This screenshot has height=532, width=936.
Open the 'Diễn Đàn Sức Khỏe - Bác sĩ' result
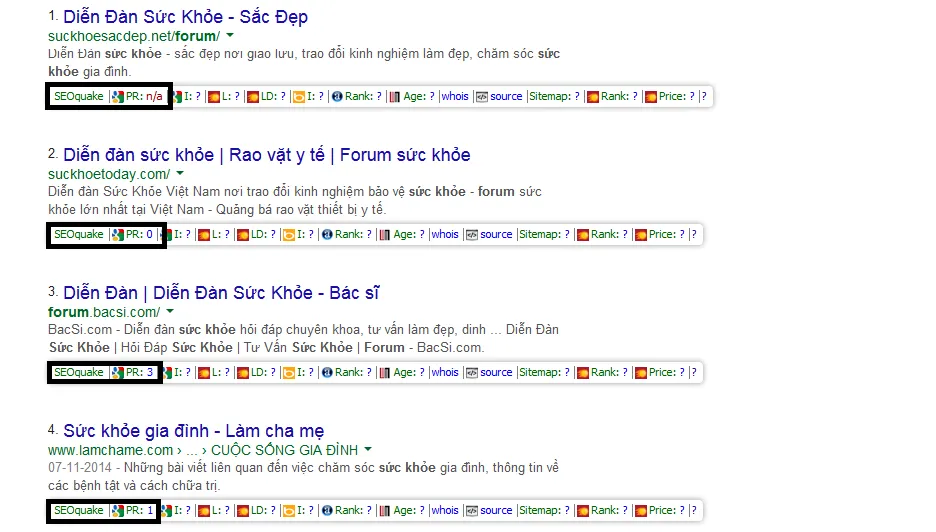point(221,293)
